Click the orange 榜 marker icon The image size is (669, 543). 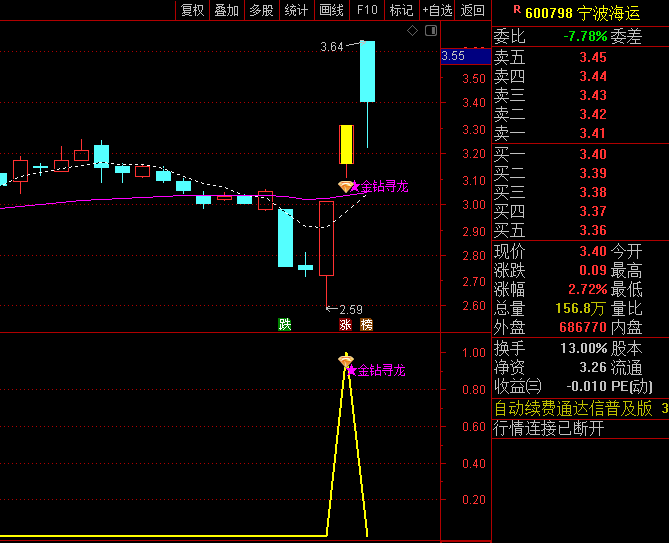[366, 325]
